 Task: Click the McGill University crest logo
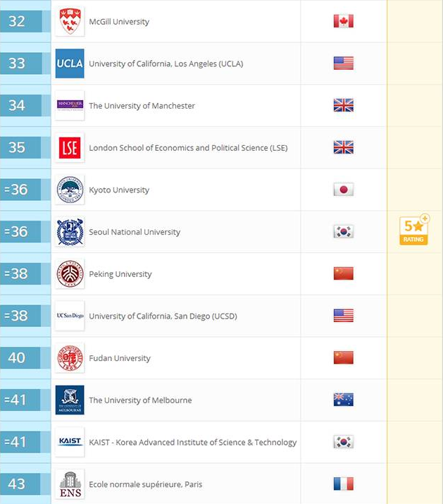70,22
